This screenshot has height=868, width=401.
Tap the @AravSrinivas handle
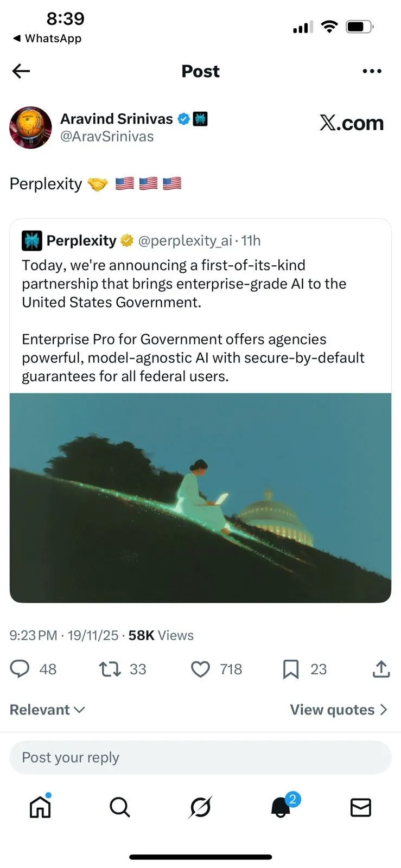coord(107,137)
